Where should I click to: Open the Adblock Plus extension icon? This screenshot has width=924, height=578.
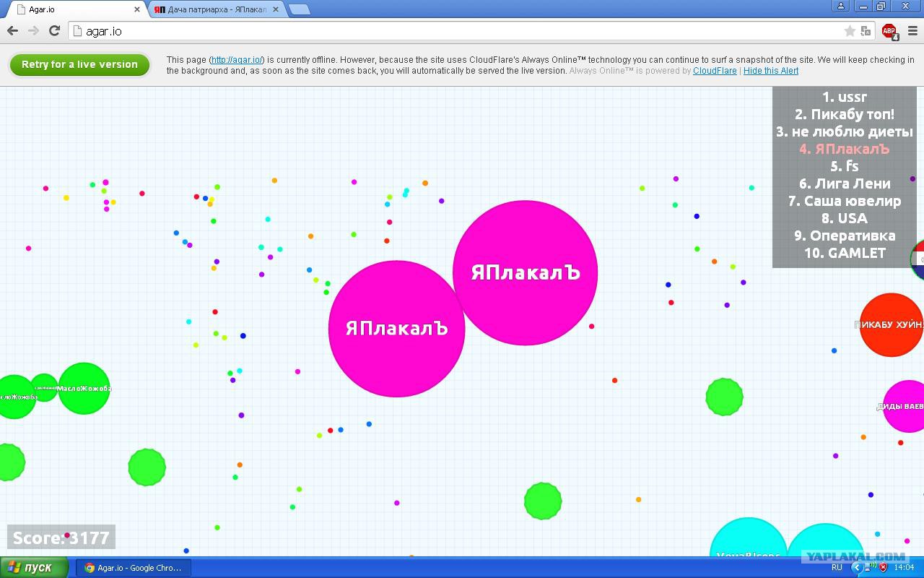click(x=889, y=31)
